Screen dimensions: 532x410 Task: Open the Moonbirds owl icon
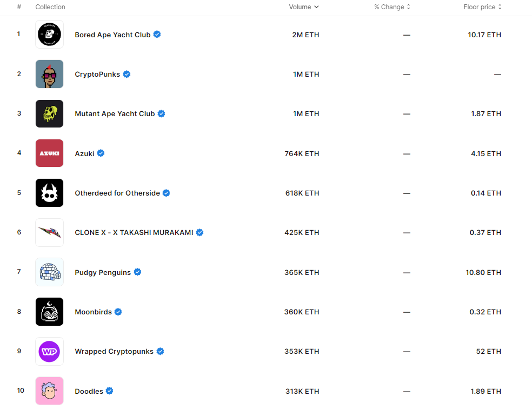(49, 312)
